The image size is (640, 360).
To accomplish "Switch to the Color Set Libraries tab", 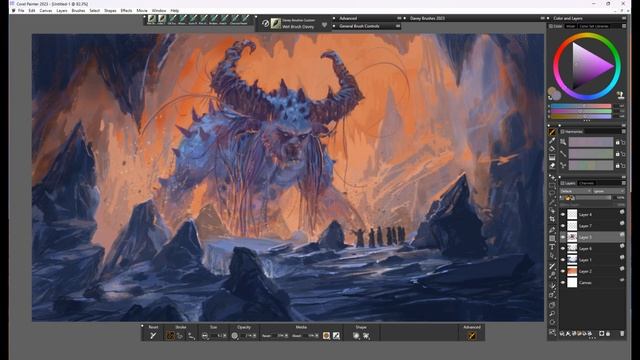I will [593, 26].
